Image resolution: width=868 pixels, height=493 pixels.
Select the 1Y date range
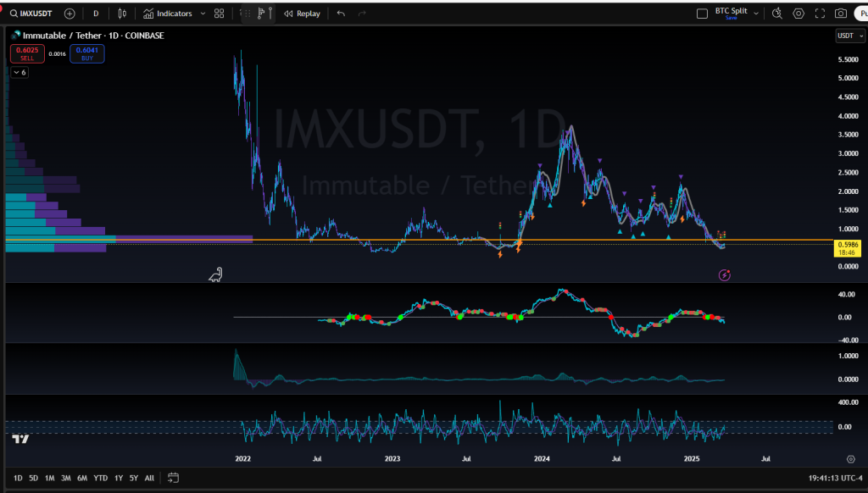click(119, 478)
